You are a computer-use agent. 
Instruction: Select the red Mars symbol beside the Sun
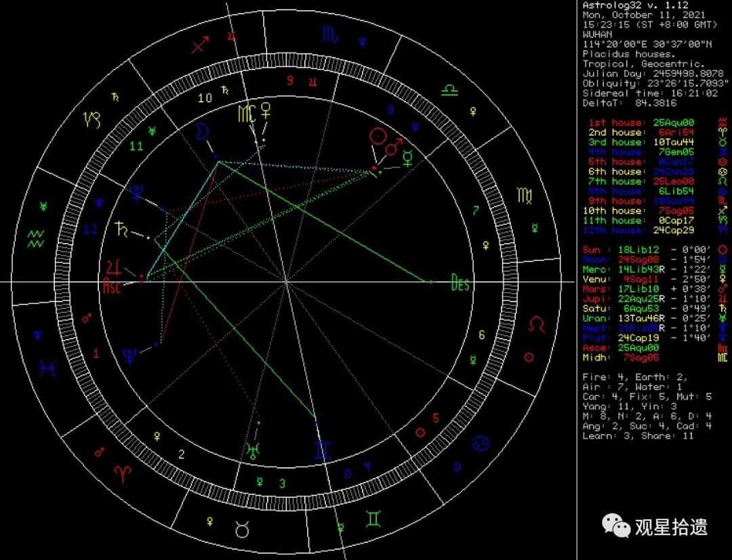(x=394, y=146)
